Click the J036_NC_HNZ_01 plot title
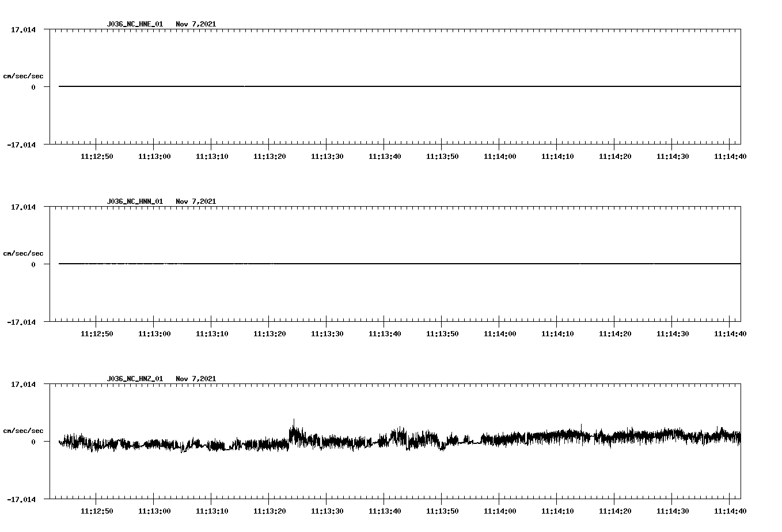The image size is (782, 532). 135,379
